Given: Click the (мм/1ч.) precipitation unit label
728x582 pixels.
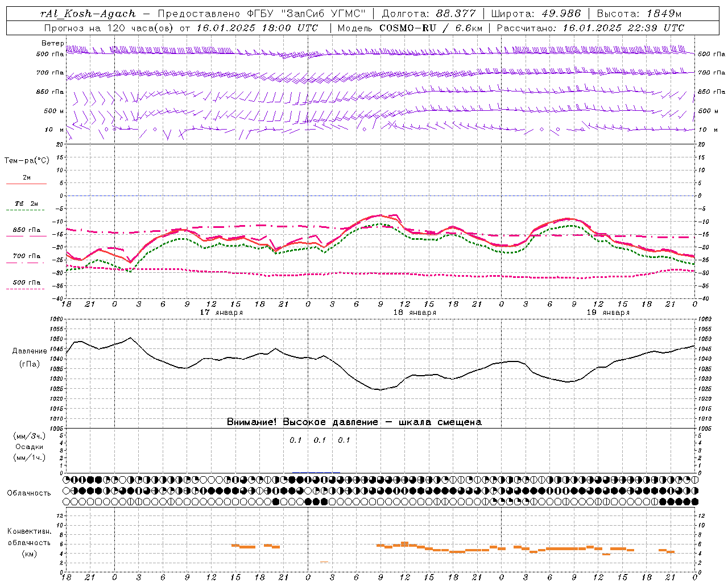Looking at the screenshot, I should click(30, 458).
